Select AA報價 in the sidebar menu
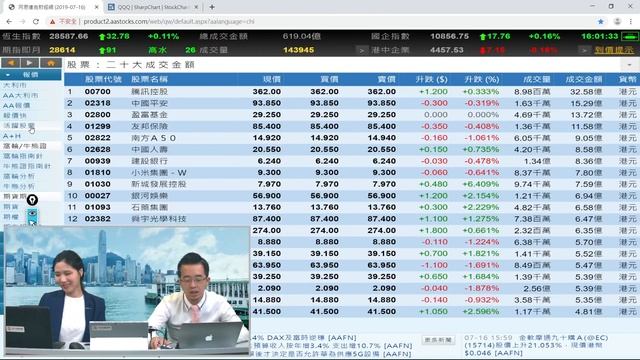 16,105
